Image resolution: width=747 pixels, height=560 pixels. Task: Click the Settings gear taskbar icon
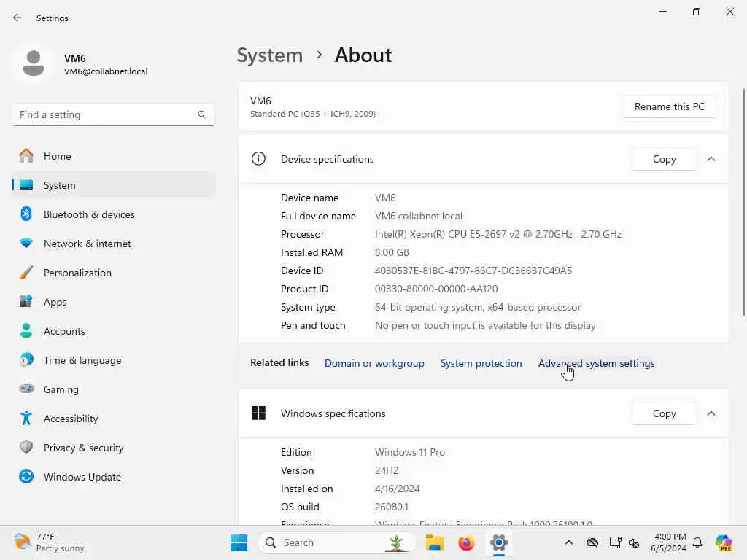click(499, 542)
